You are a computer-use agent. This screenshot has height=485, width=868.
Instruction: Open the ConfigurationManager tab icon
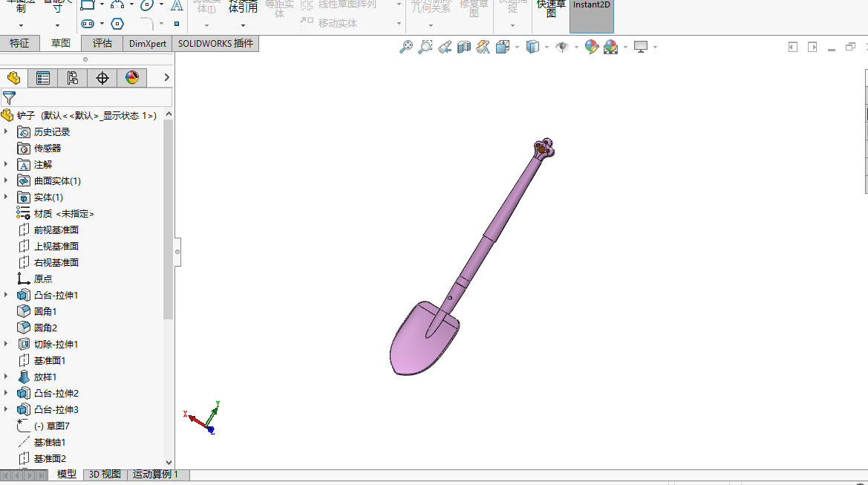[x=73, y=78]
